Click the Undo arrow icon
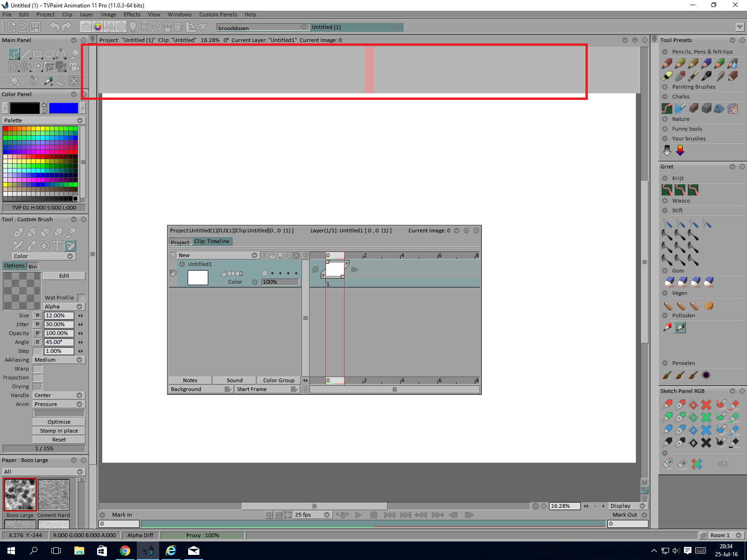Screen dimensions: 747x560 click(x=55, y=27)
